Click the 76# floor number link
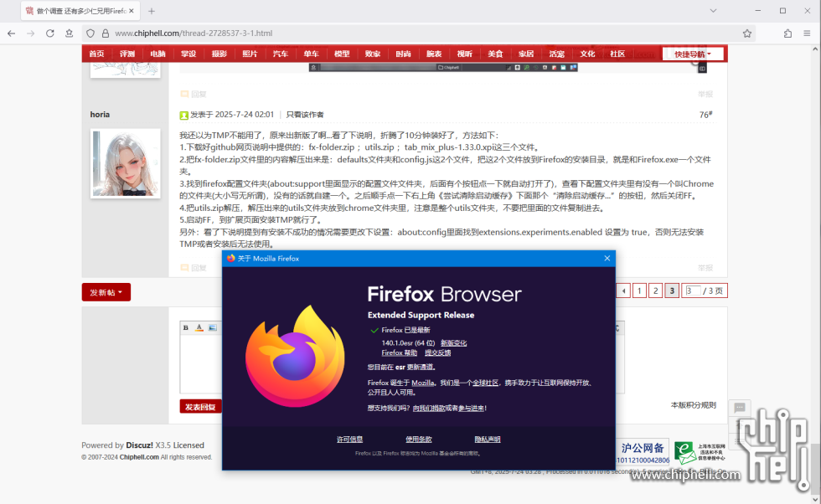This screenshot has width=821, height=504. 705,115
